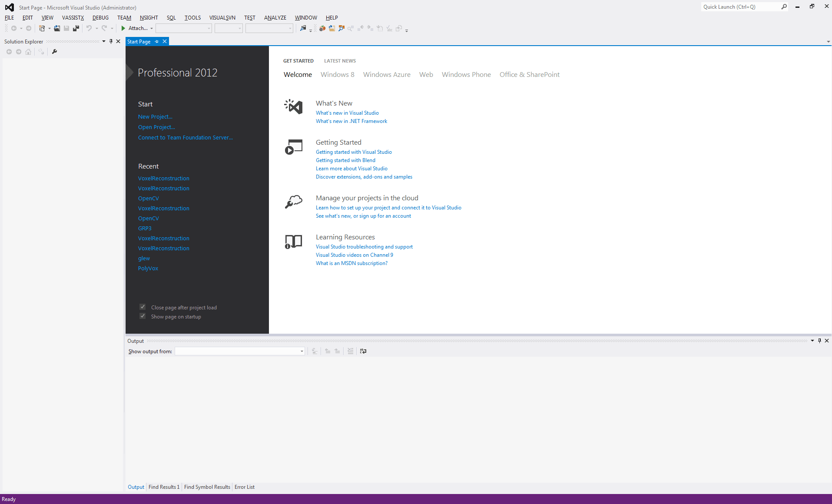This screenshot has height=504, width=832.
Task: Click the Solution Explorer forward arrow icon
Action: pyautogui.click(x=19, y=52)
